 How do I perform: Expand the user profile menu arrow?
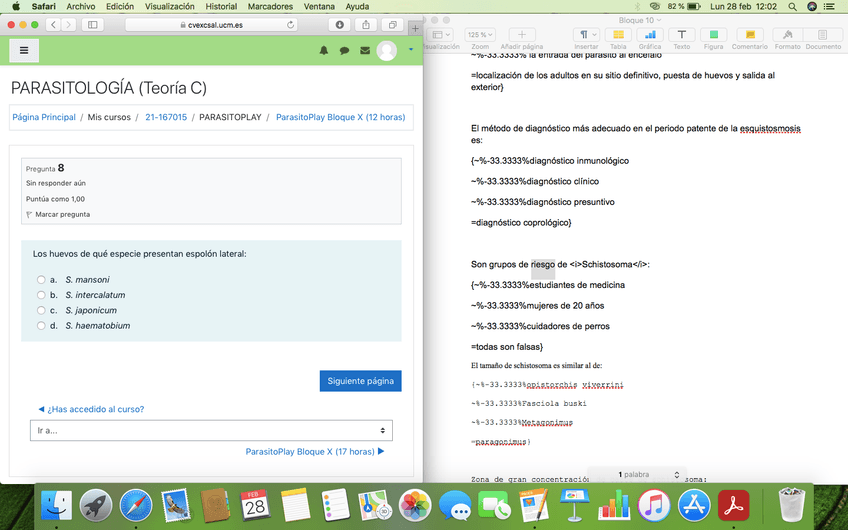410,50
